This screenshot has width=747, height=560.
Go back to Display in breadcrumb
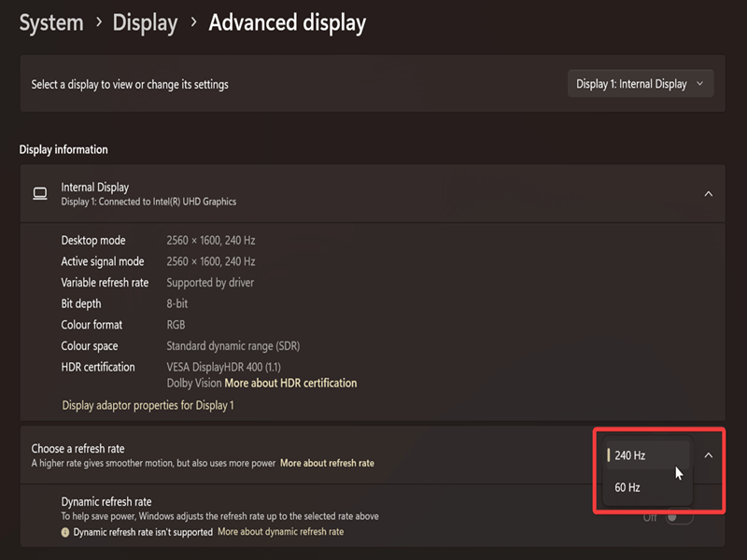pos(145,22)
